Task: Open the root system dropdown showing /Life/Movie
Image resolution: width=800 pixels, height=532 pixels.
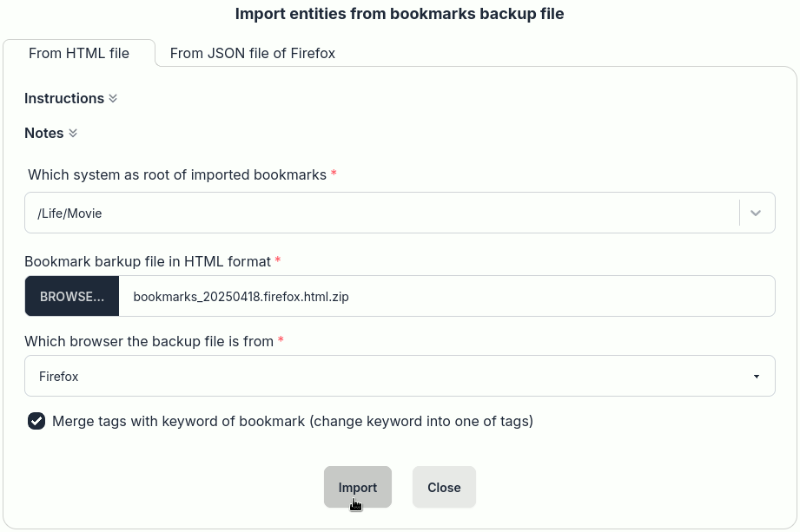Action: click(x=400, y=212)
